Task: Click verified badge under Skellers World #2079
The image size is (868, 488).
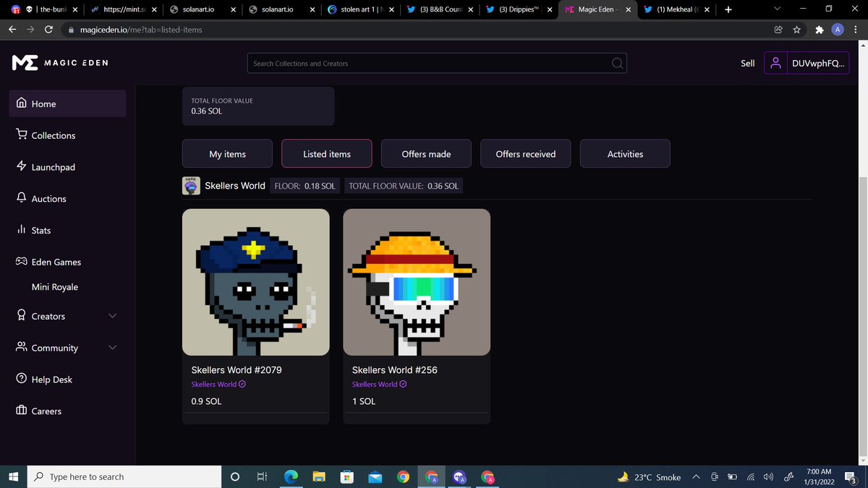Action: pyautogui.click(x=242, y=384)
